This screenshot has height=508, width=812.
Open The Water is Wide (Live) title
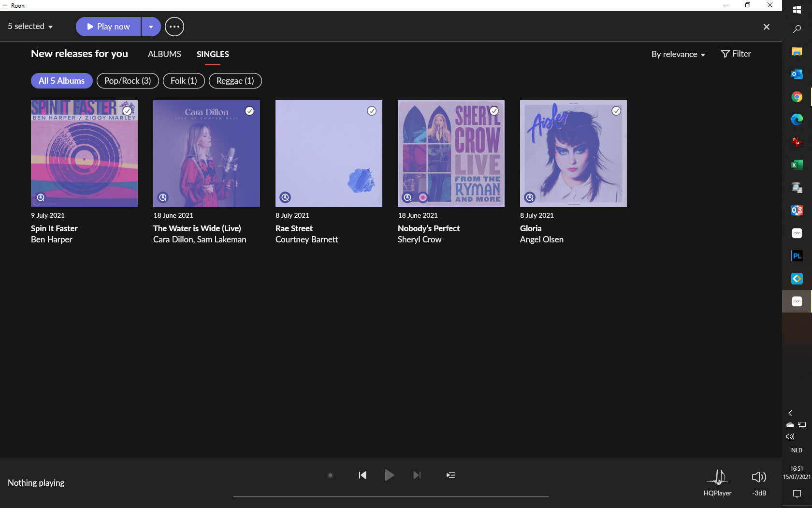(197, 228)
